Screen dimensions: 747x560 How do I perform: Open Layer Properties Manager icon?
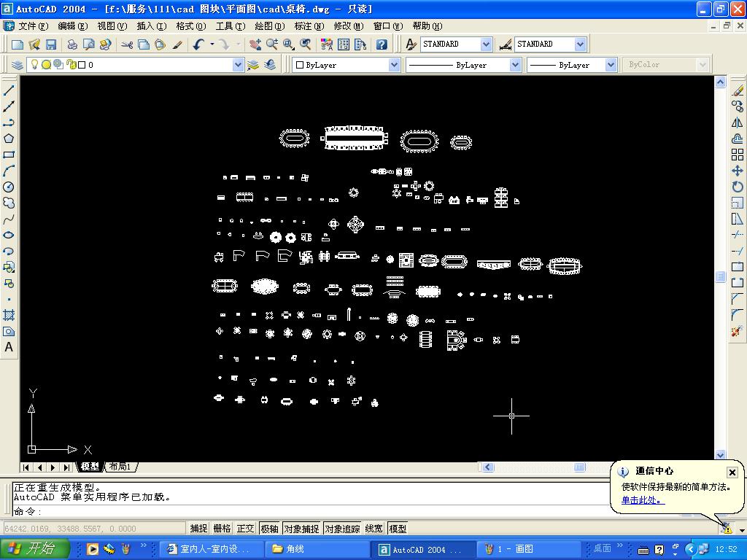coord(18,65)
